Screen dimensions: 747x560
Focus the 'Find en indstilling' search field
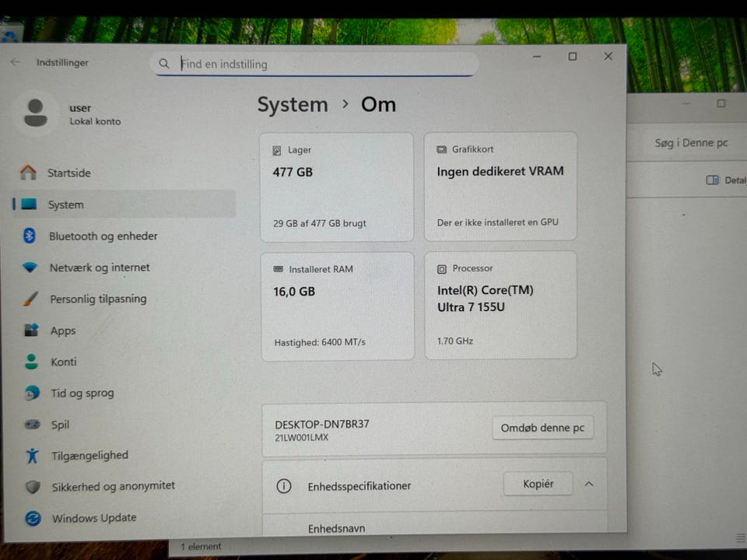pyautogui.click(x=315, y=64)
